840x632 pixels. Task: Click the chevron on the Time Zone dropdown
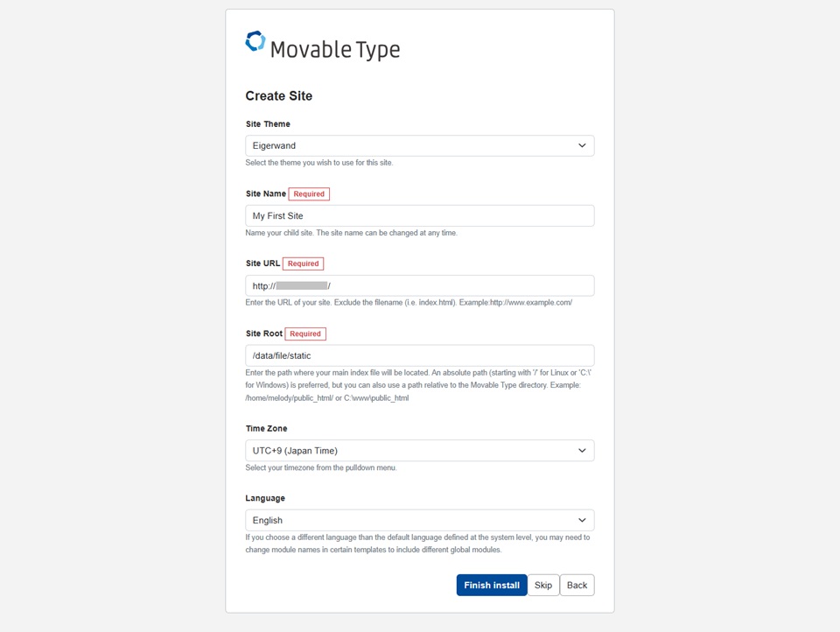[x=582, y=450]
